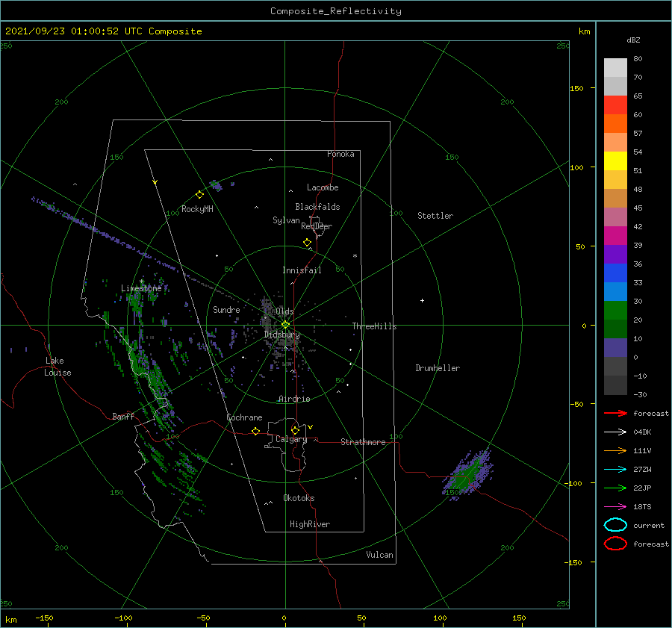
Task: Click the yellow diamond marker inside Calgary
Action: tap(295, 430)
